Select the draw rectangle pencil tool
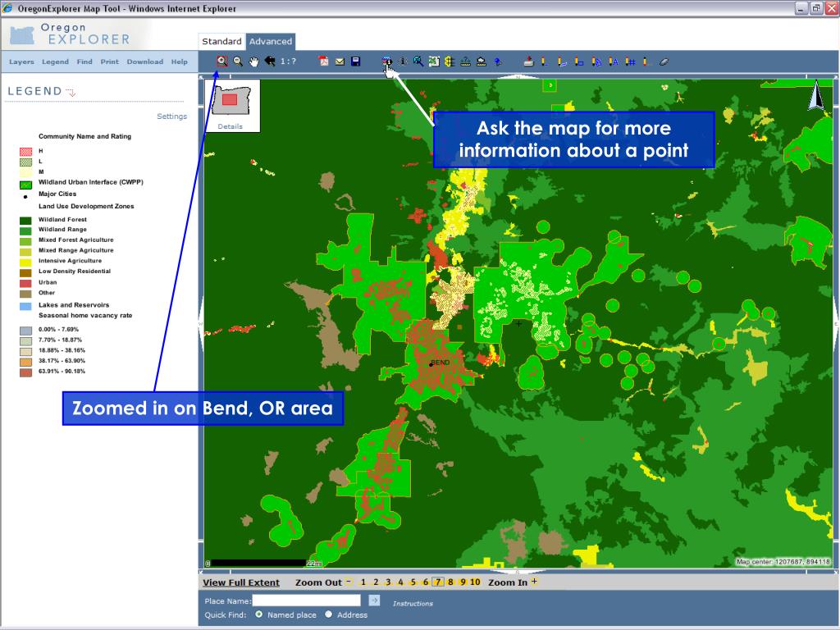Screen dimensions: 840x630 tap(578, 62)
